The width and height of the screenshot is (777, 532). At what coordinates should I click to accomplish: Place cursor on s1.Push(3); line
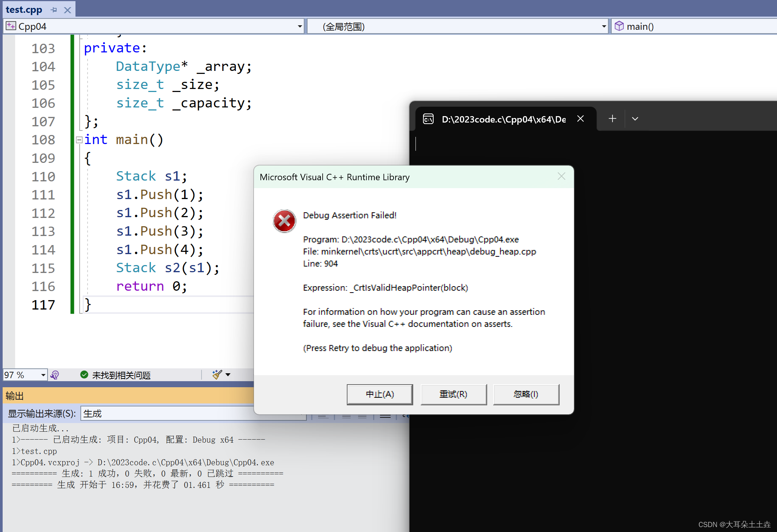tap(160, 232)
